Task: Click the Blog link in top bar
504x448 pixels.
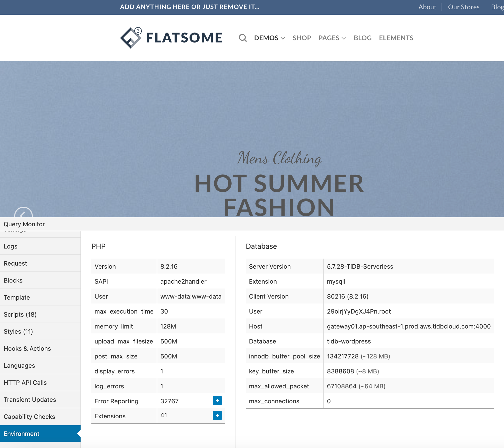Action: (497, 7)
